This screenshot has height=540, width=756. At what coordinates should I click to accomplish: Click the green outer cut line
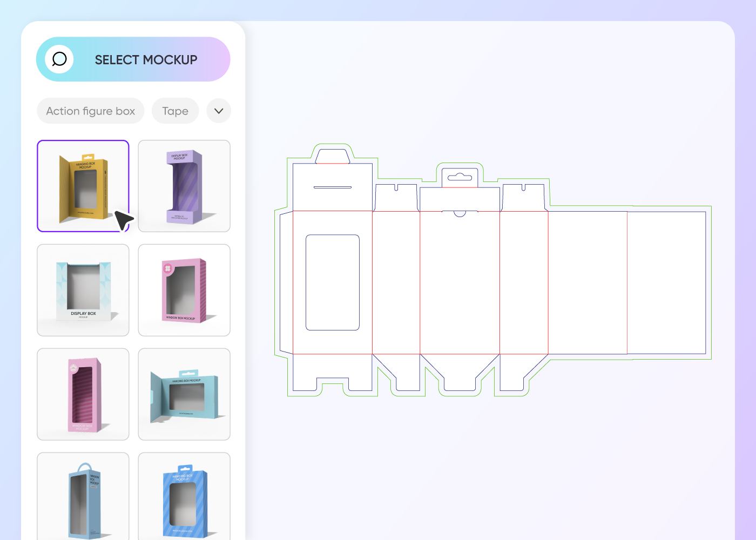(712, 281)
